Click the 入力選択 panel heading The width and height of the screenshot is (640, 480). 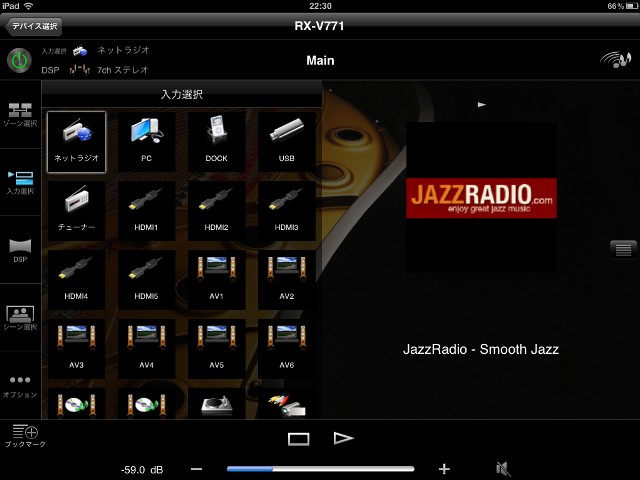(182, 95)
